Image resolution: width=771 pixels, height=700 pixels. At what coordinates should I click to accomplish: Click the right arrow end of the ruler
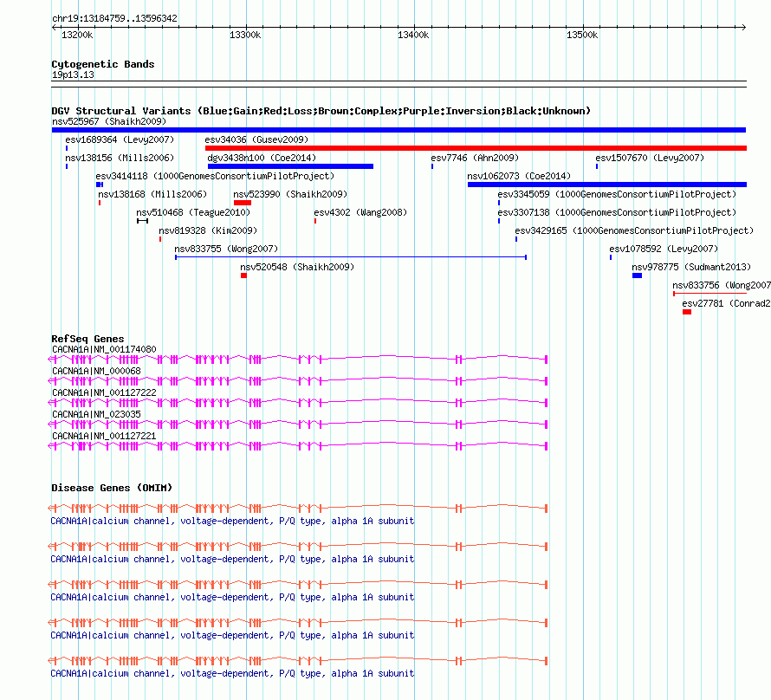click(x=744, y=27)
